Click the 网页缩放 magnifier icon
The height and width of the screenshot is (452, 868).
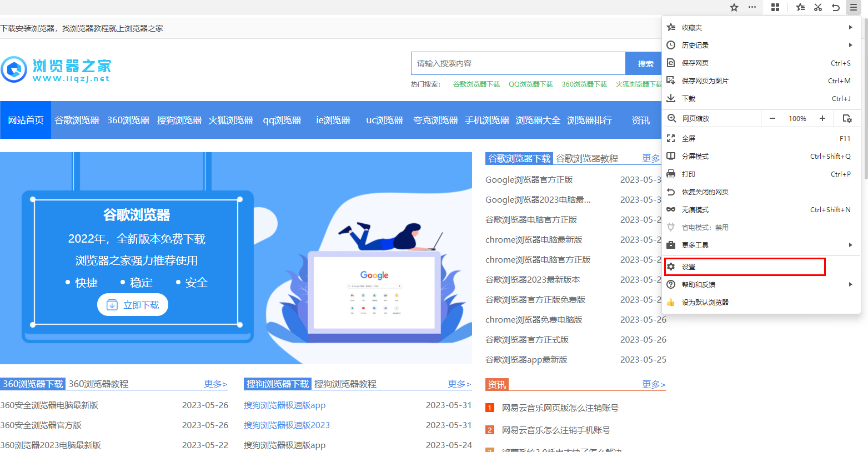tap(671, 118)
